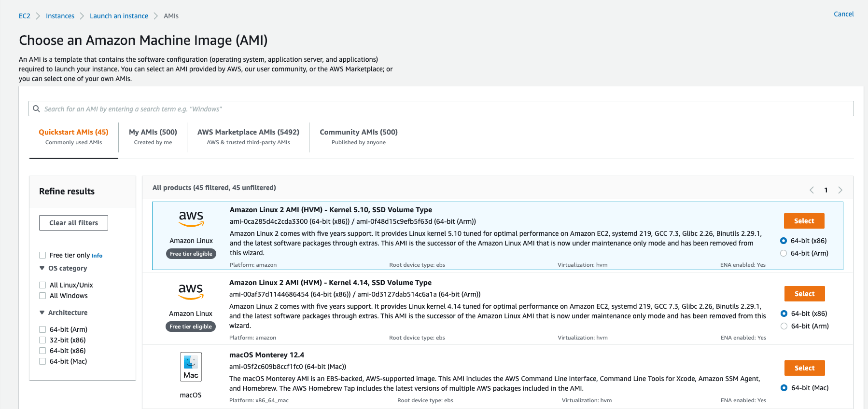The image size is (868, 409).
Task: Open the Quickstart AMIs tab
Action: (73, 136)
